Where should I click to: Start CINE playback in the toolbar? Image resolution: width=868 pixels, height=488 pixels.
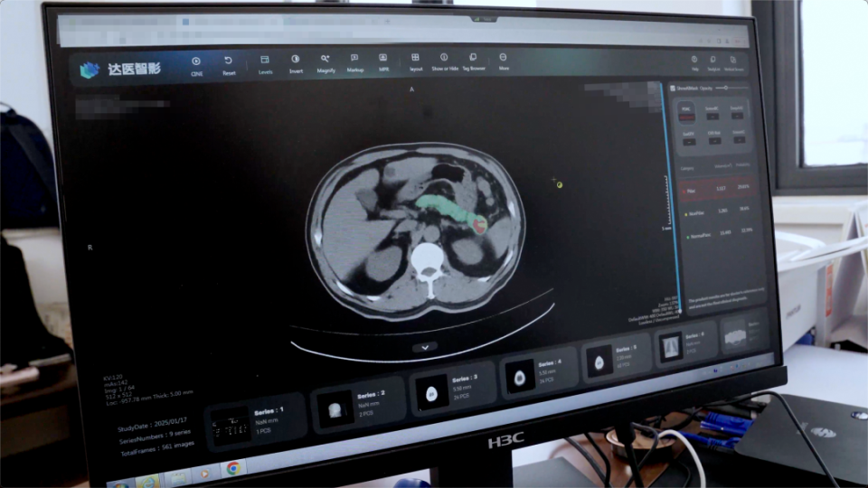coord(196,65)
